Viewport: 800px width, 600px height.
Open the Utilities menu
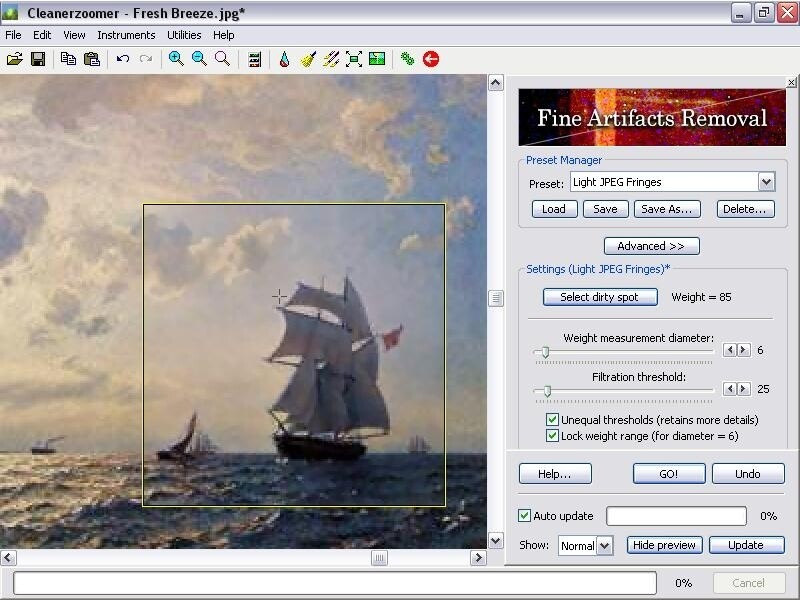(184, 35)
